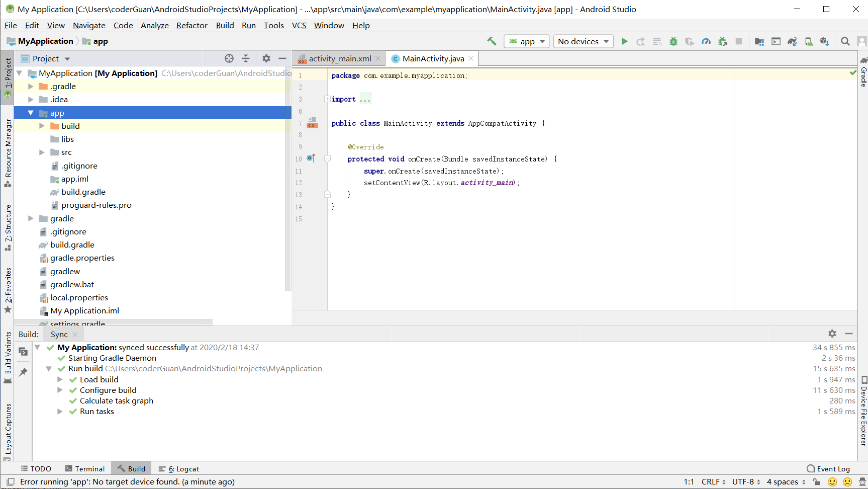Click Attach Debugger to Android Process icon
The image size is (868, 489).
point(723,41)
